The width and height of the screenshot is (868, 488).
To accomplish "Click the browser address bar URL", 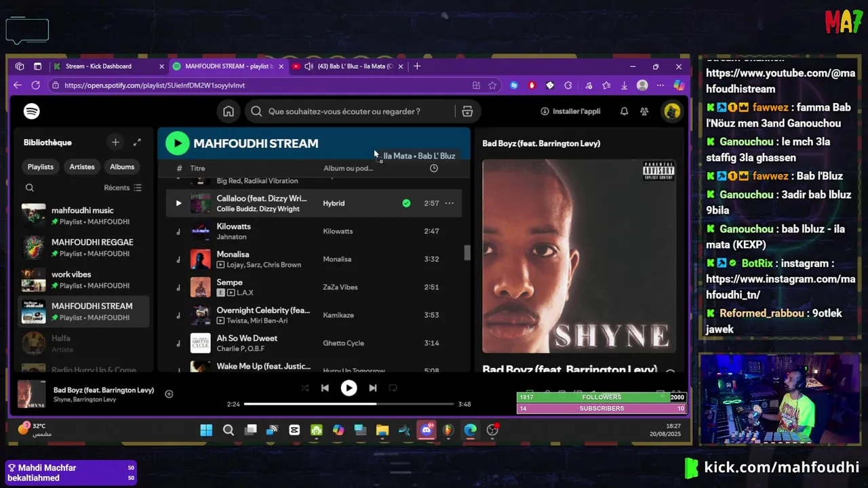I will [x=155, y=85].
